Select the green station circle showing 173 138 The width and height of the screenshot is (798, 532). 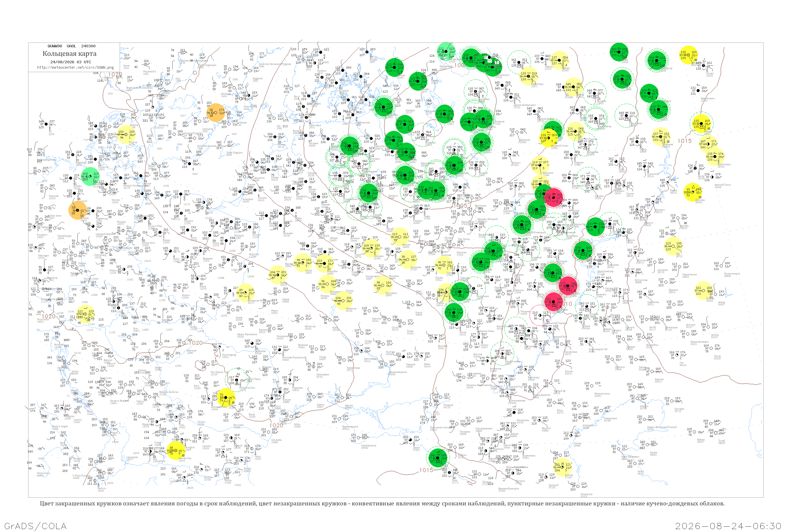595,227
